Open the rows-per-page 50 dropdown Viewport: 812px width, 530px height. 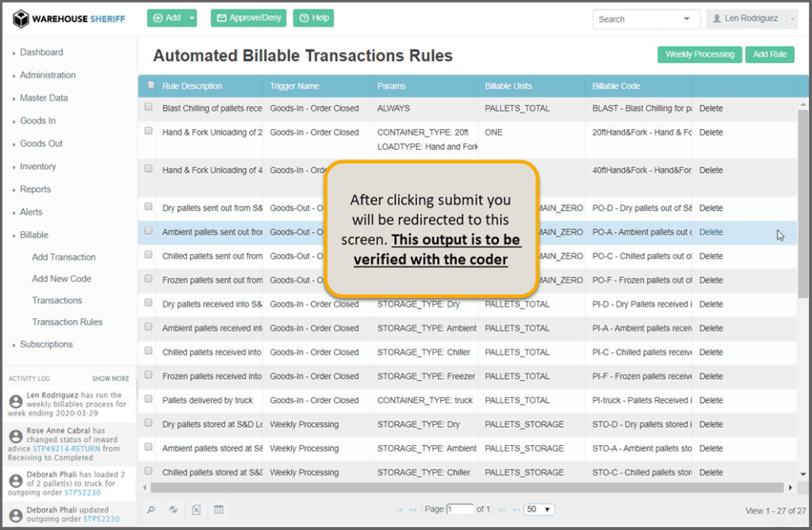pos(539,509)
